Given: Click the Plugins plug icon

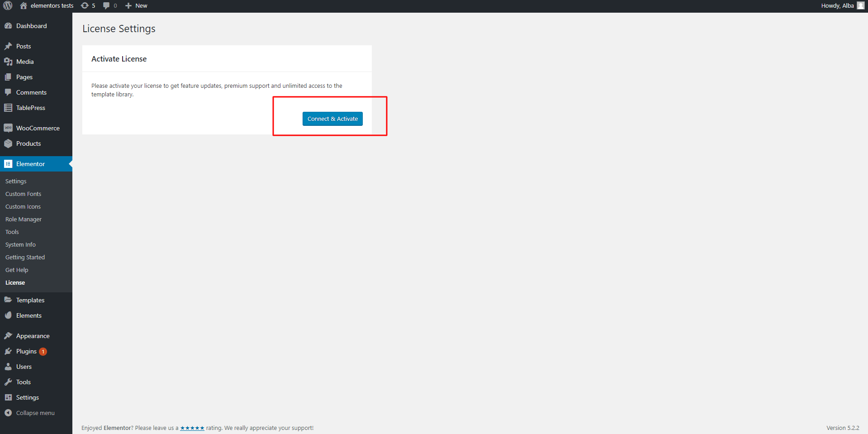Looking at the screenshot, I should click(x=8, y=351).
